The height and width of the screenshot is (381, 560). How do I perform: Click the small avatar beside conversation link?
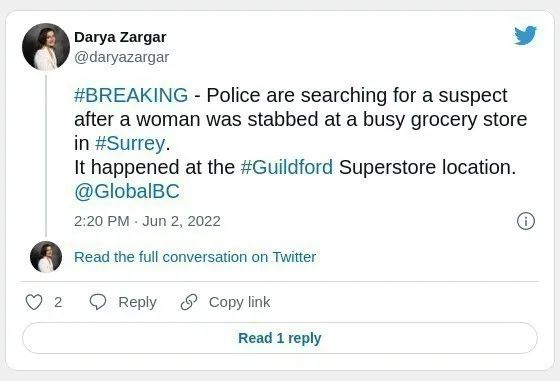[46, 257]
